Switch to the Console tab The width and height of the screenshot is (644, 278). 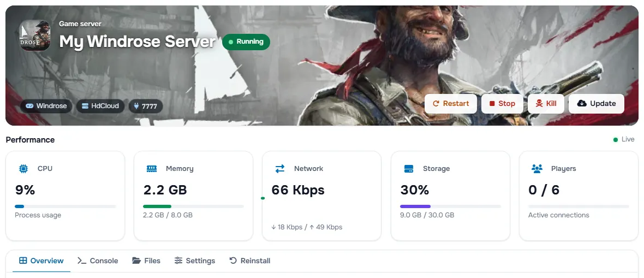(98, 261)
